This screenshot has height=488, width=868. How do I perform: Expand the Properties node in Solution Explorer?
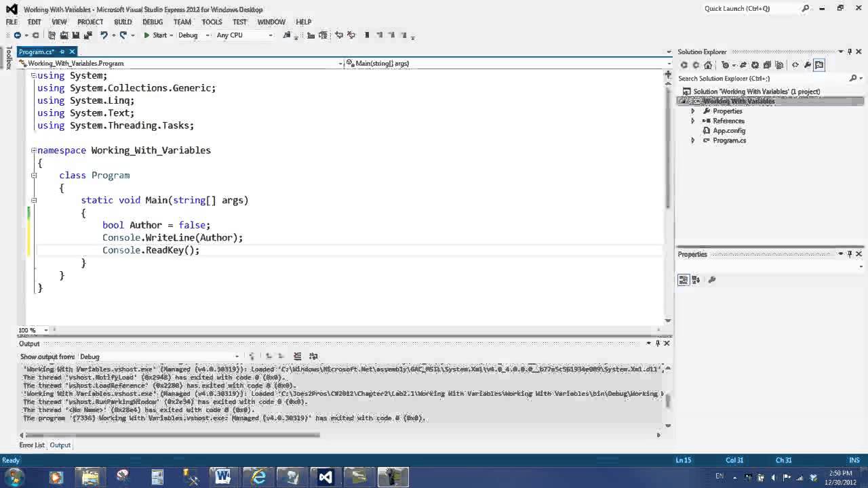(693, 111)
